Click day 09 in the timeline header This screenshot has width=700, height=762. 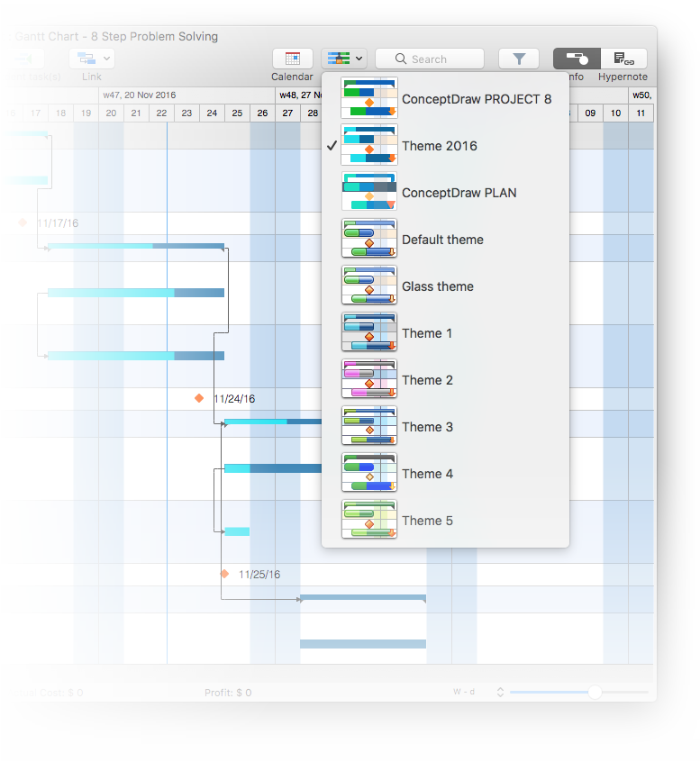point(590,113)
